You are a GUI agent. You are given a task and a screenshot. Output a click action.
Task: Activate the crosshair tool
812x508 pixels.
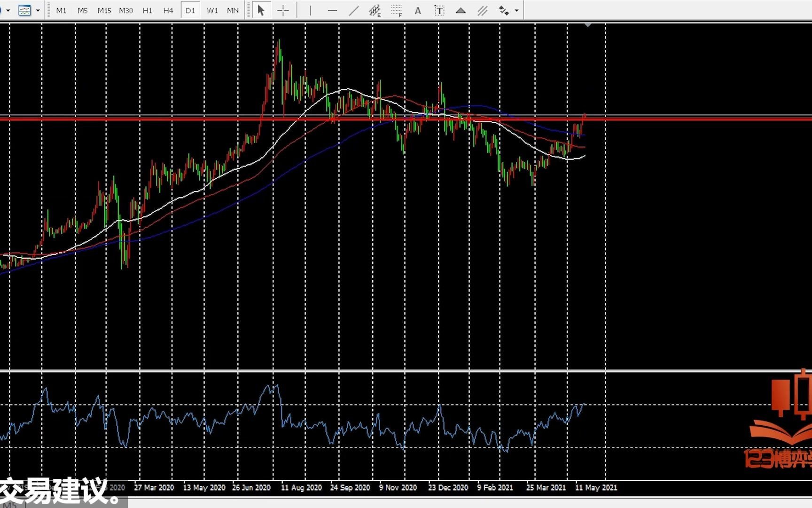tap(283, 10)
